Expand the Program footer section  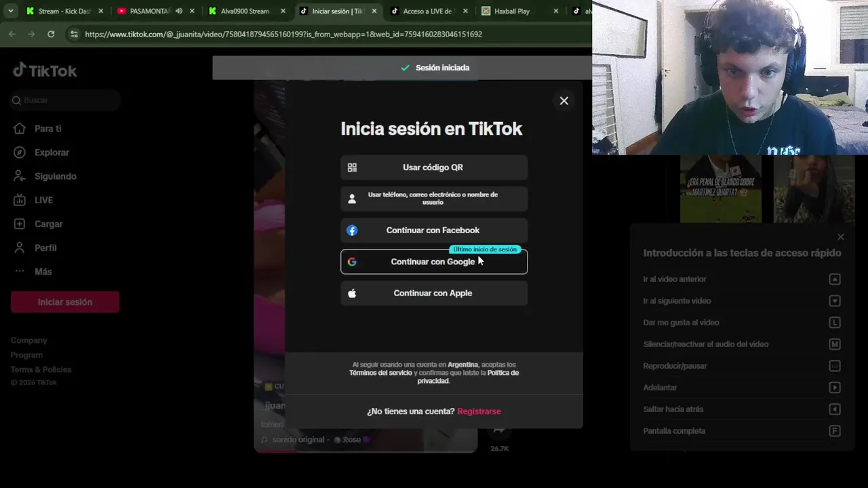[x=26, y=355]
